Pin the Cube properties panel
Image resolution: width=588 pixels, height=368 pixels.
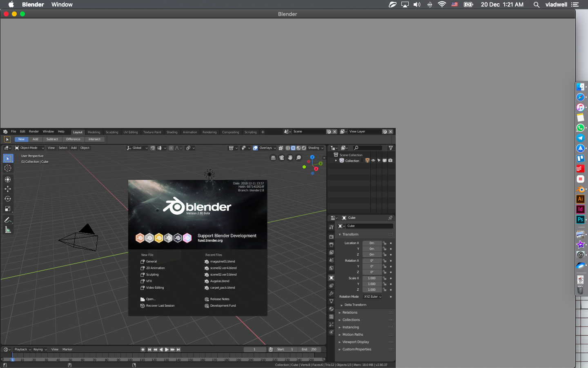coord(390,218)
